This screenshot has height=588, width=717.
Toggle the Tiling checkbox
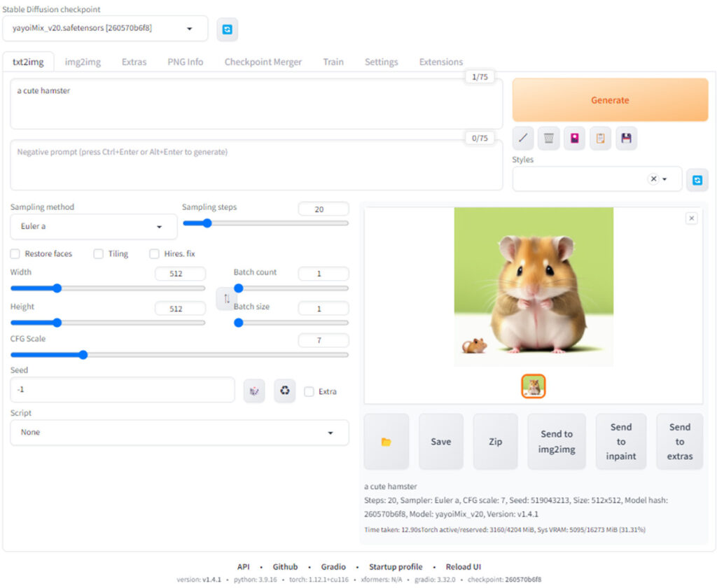pos(99,254)
